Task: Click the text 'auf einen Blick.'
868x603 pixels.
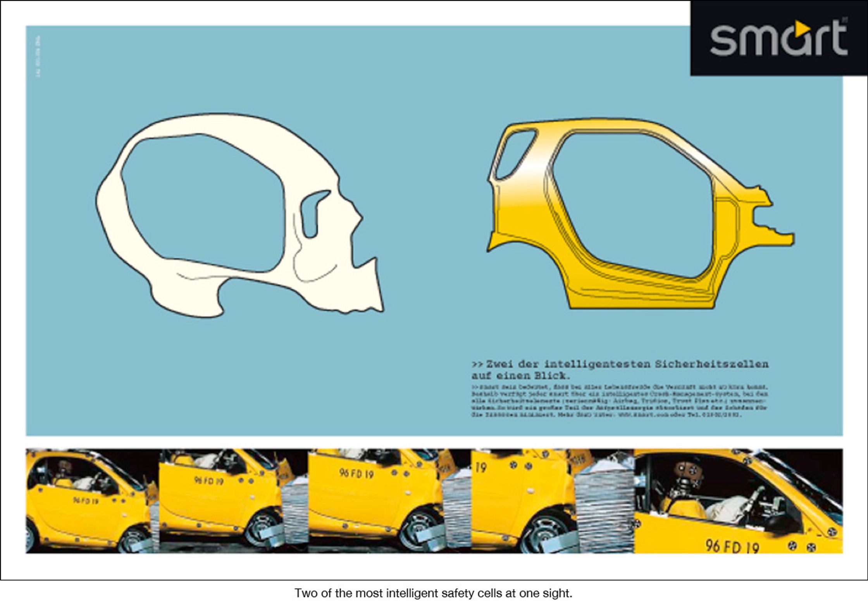Action: pyautogui.click(x=521, y=376)
